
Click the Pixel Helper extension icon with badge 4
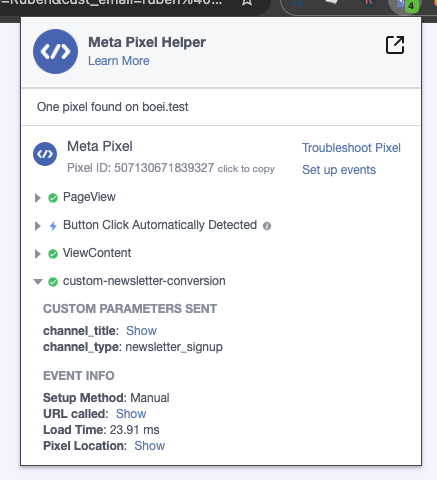[404, 5]
